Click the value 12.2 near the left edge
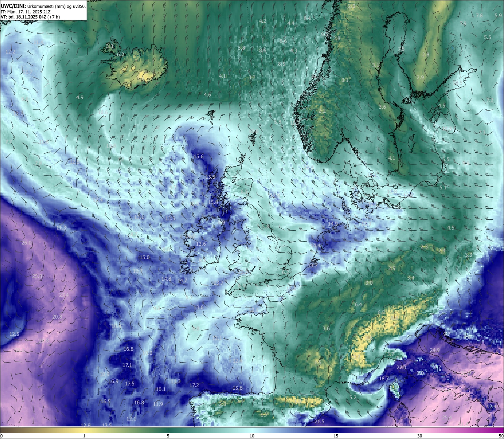 [11, 52]
